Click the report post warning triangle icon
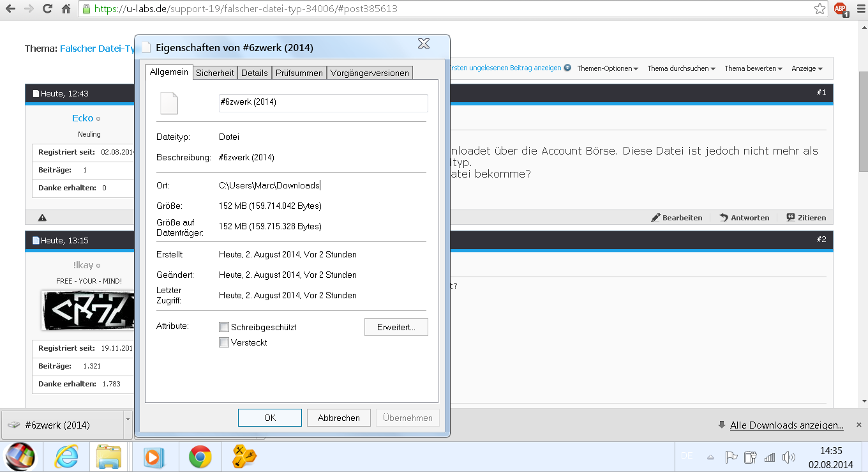 coord(42,218)
